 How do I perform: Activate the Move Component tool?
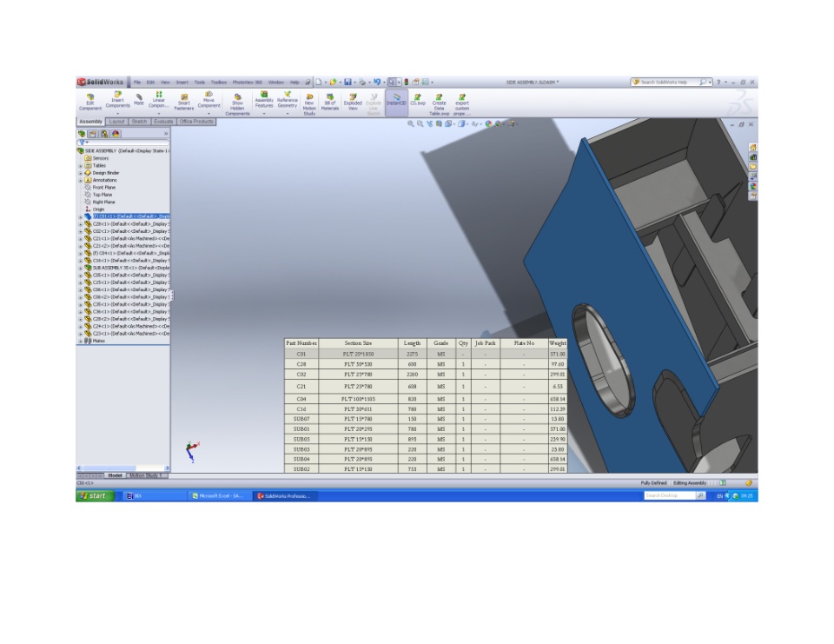[208, 99]
